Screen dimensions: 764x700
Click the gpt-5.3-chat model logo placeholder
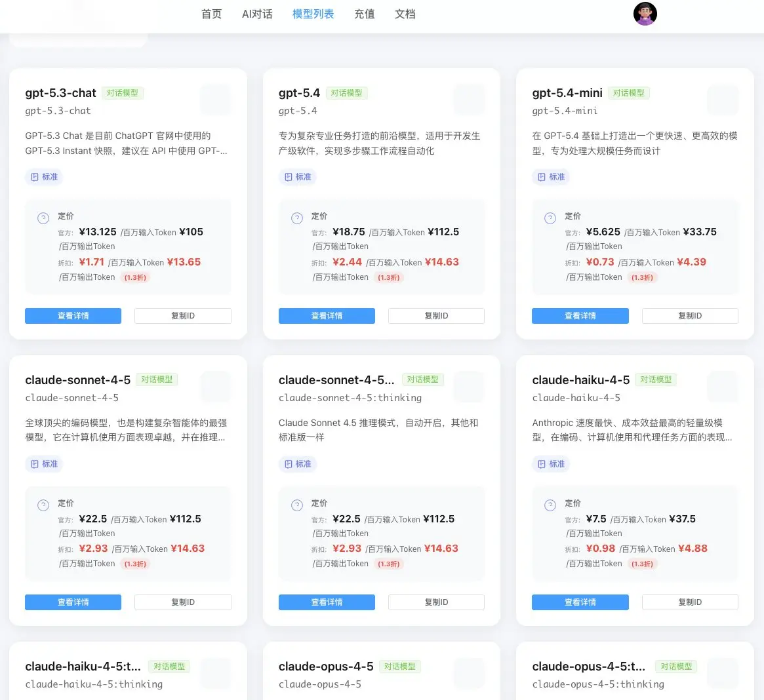click(x=216, y=100)
